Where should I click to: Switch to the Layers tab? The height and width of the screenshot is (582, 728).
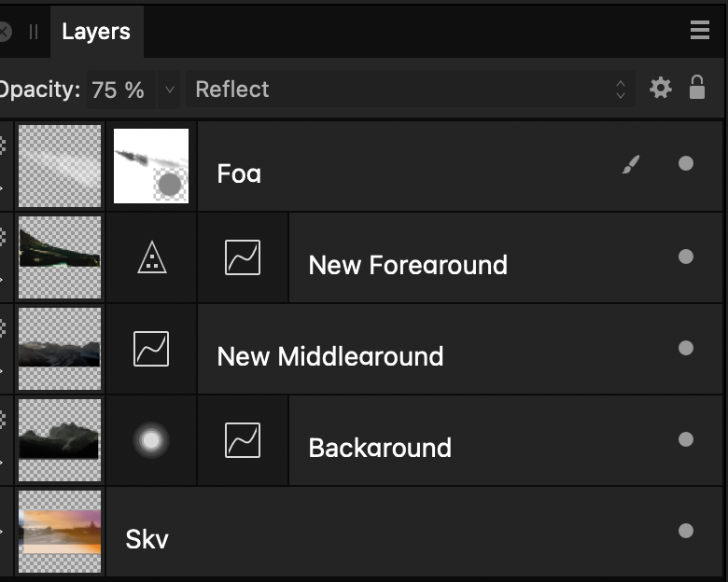[x=95, y=32]
